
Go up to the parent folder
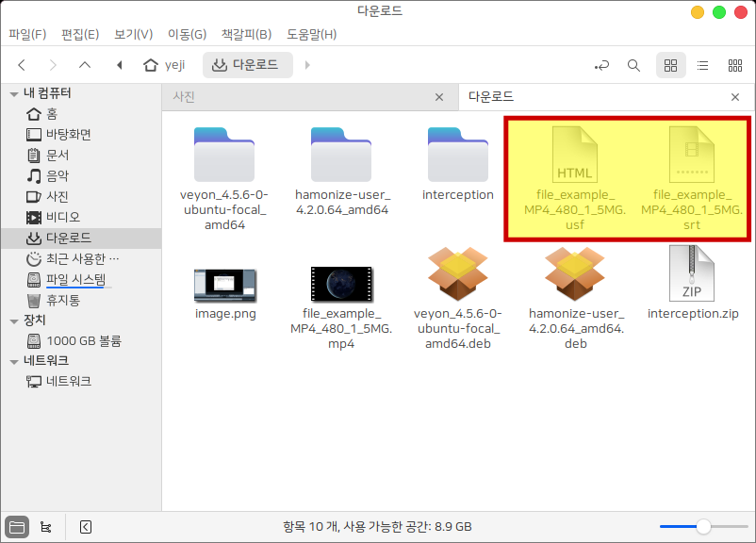pos(85,65)
